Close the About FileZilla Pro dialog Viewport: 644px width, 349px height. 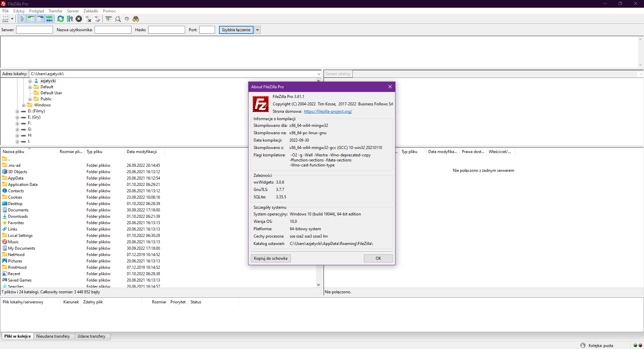pos(390,87)
